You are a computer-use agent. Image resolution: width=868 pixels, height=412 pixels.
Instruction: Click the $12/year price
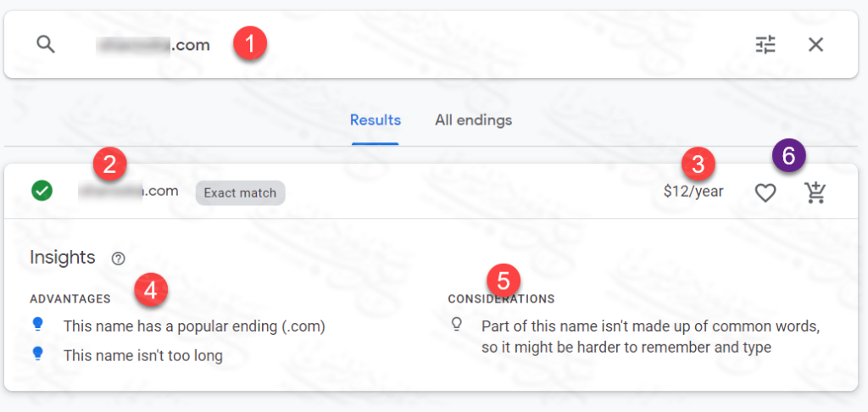point(693,192)
